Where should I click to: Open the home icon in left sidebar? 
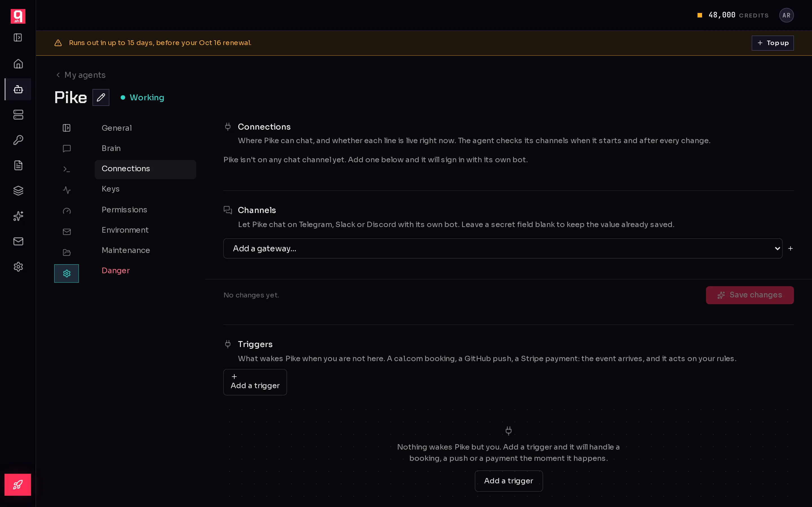coord(18,64)
